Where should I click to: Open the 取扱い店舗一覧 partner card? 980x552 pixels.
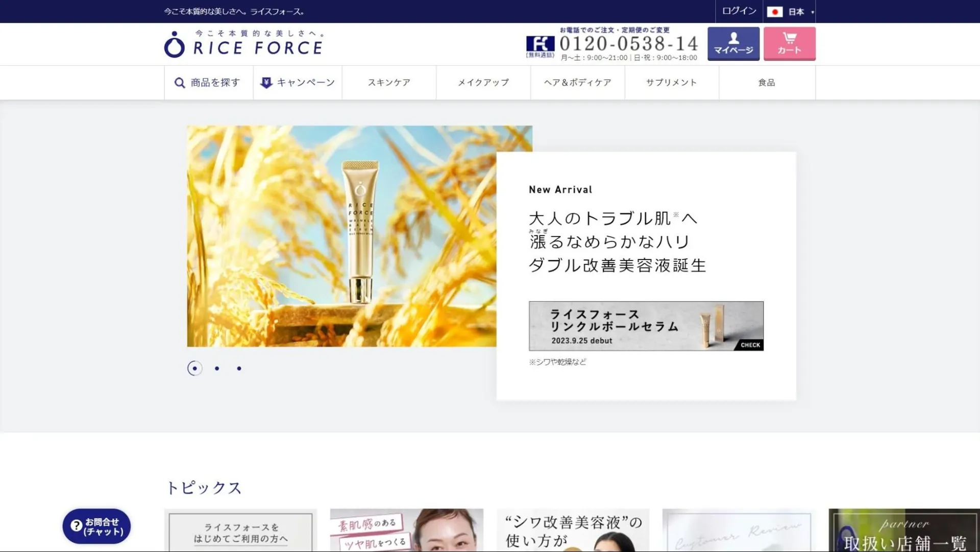point(904,530)
